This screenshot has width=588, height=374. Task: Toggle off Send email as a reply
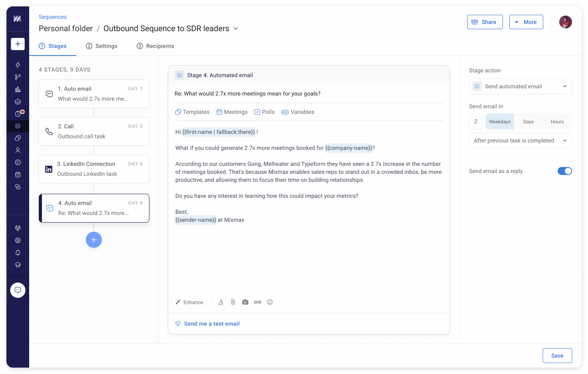coord(565,171)
